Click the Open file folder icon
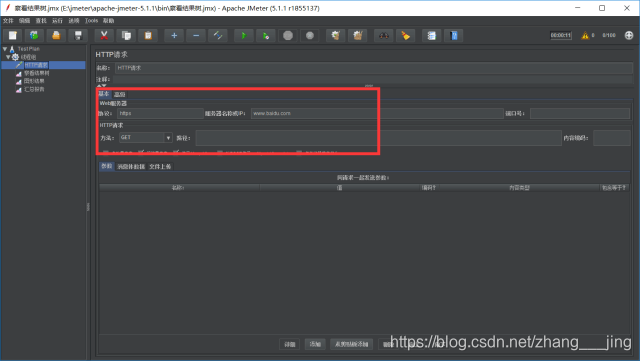The image size is (641, 361). [x=56, y=36]
